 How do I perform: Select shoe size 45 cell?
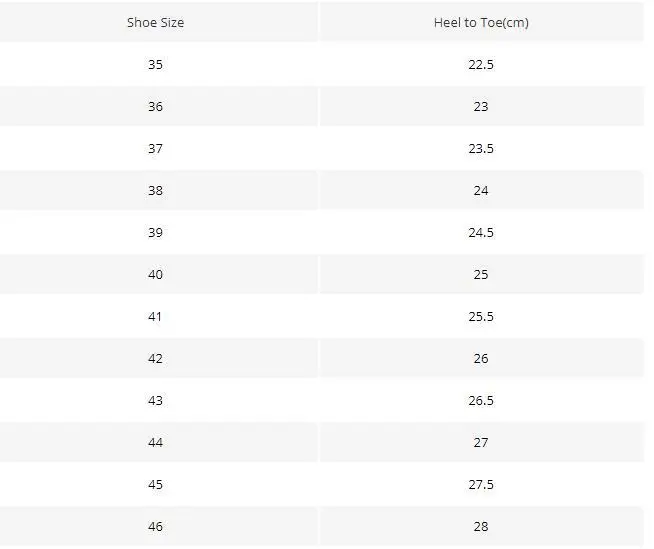point(155,484)
